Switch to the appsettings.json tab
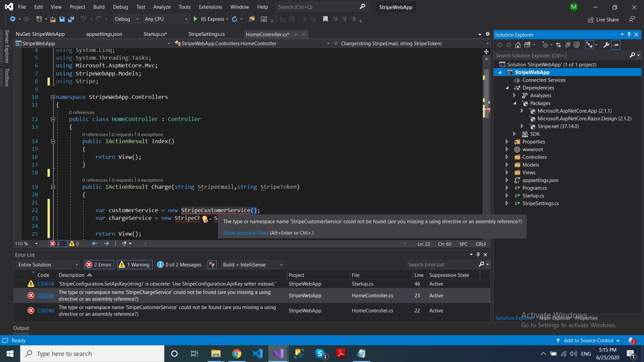The image size is (644, 362). [x=104, y=34]
